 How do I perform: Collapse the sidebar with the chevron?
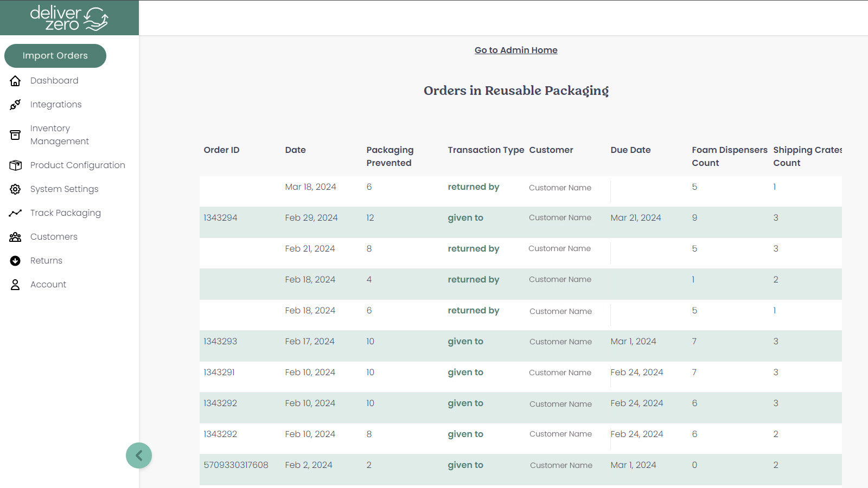[139, 455]
